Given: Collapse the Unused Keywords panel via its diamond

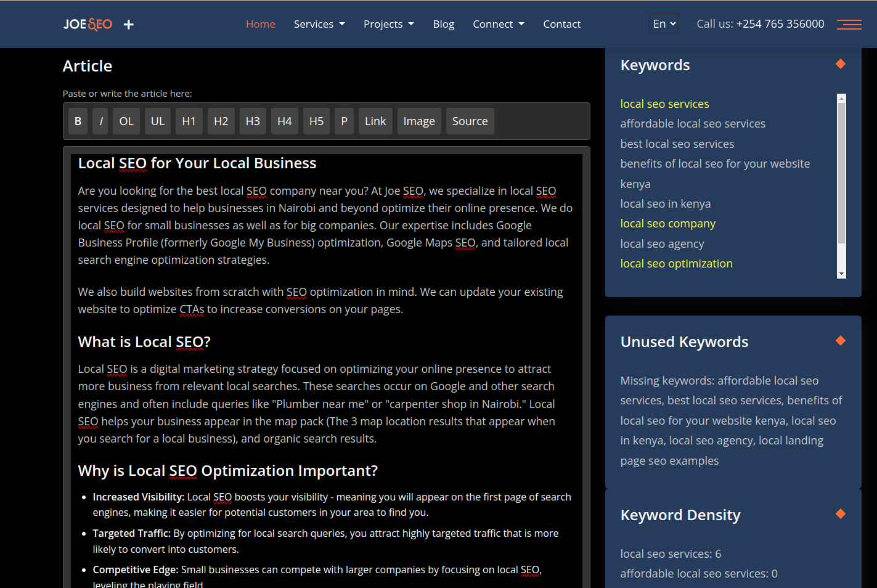Looking at the screenshot, I should 840,340.
